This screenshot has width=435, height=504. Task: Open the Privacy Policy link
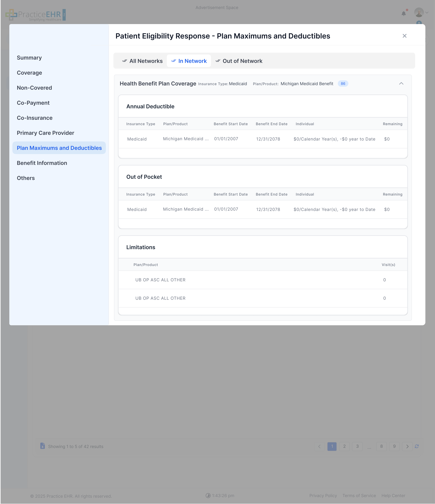[323, 496]
